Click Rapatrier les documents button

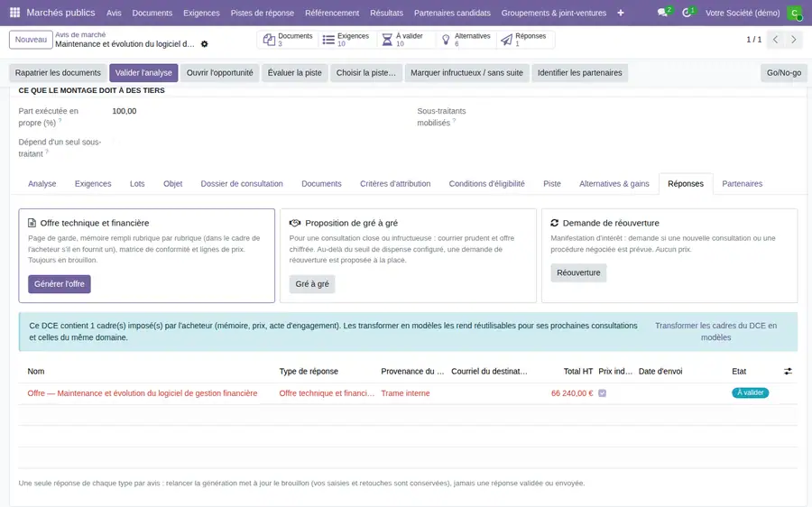58,73
